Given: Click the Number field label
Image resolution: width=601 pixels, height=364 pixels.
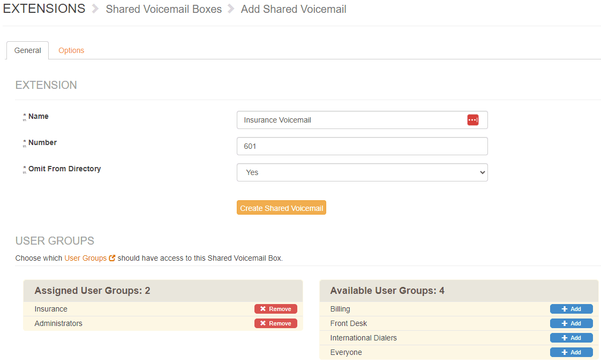Looking at the screenshot, I should (x=42, y=142).
